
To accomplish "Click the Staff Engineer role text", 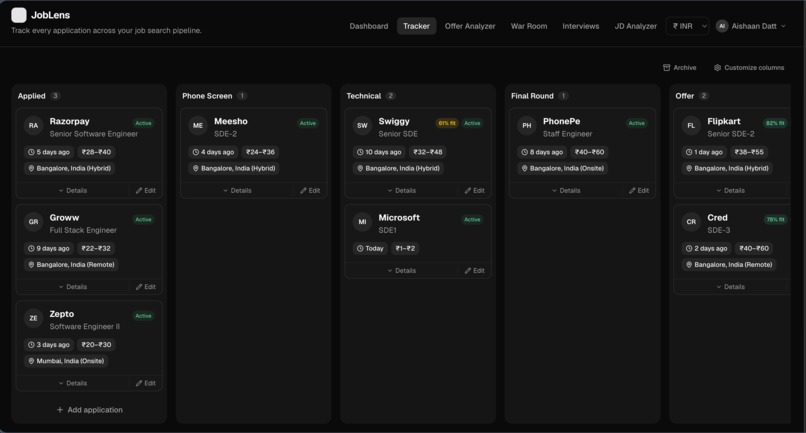I will 567,134.
